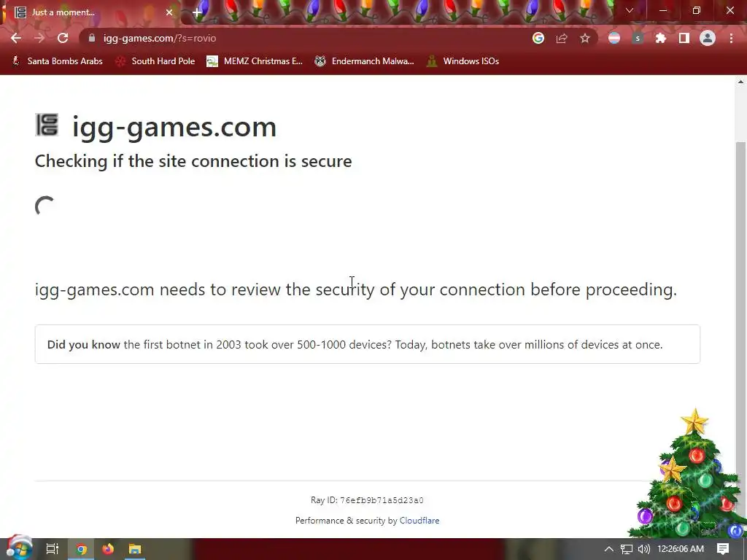Open Santa Bombs Arabs bookmark
The width and height of the screenshot is (747, 560).
(x=57, y=61)
